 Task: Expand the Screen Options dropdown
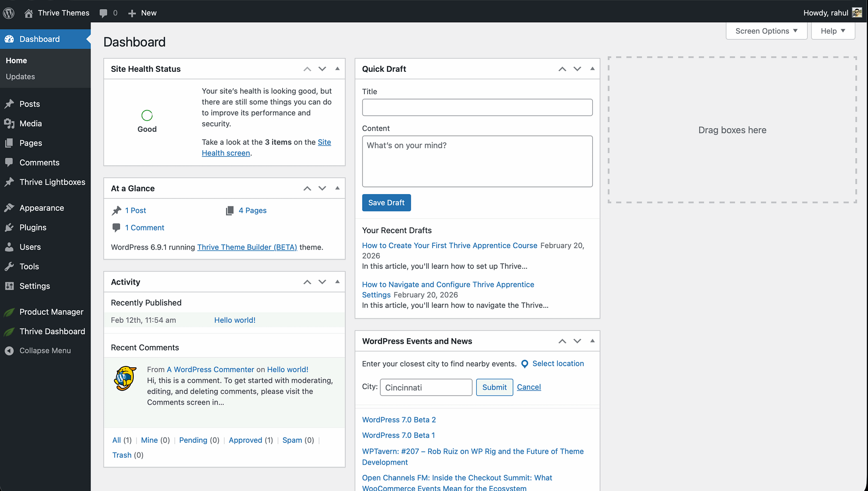[x=766, y=31]
